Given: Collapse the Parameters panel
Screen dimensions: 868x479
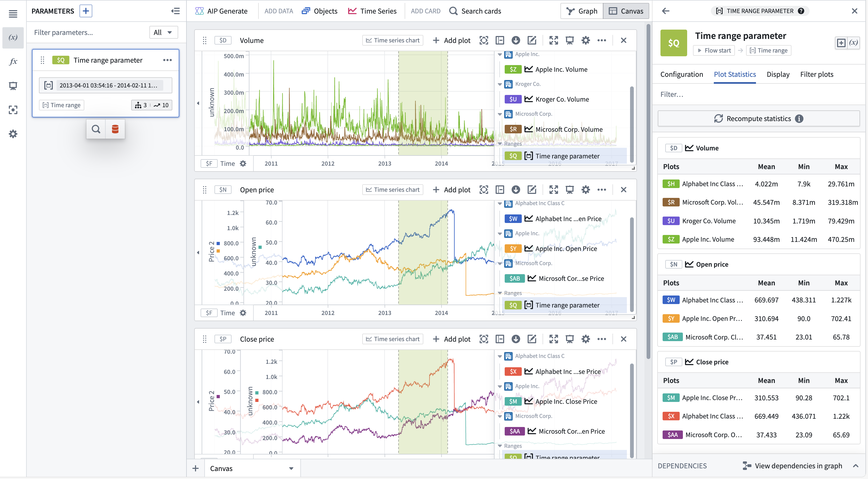Looking at the screenshot, I should pos(175,11).
